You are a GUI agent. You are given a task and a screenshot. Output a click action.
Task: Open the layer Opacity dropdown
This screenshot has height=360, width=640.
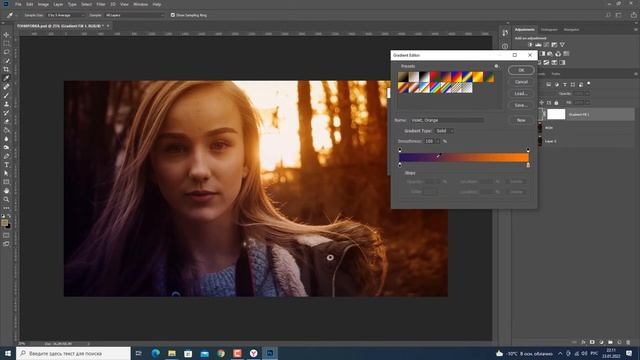point(587,93)
